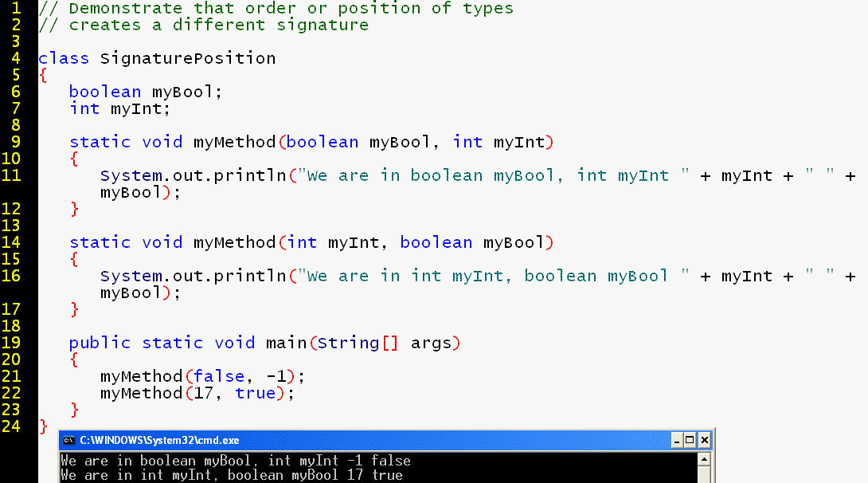
Task: Click 'String[]' in main's parameters
Action: (358, 343)
